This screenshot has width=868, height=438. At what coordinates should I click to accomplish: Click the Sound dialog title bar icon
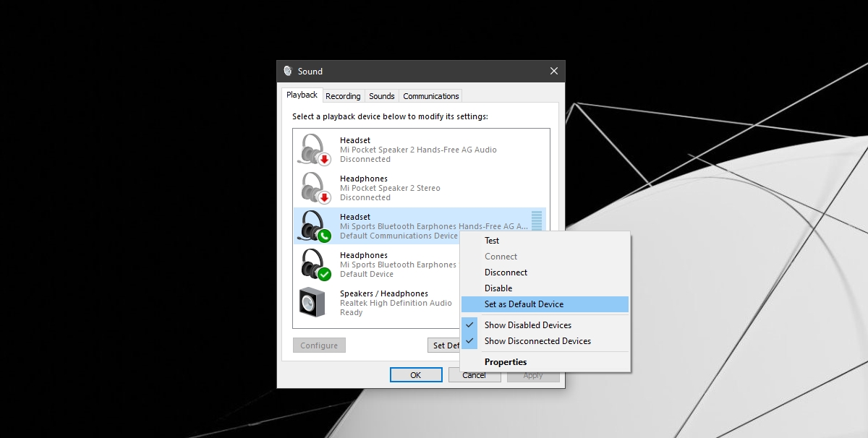coord(288,71)
